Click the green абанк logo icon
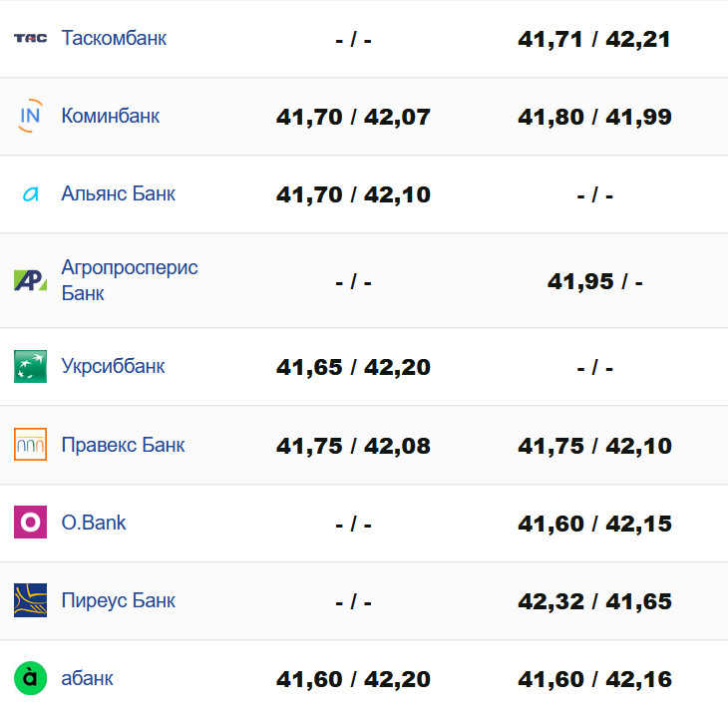 (30, 678)
